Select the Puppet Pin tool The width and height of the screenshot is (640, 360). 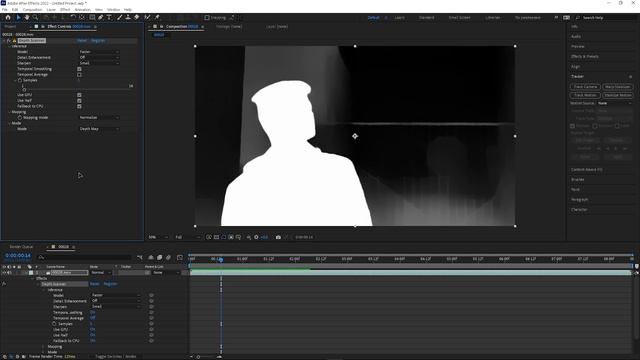click(157, 18)
